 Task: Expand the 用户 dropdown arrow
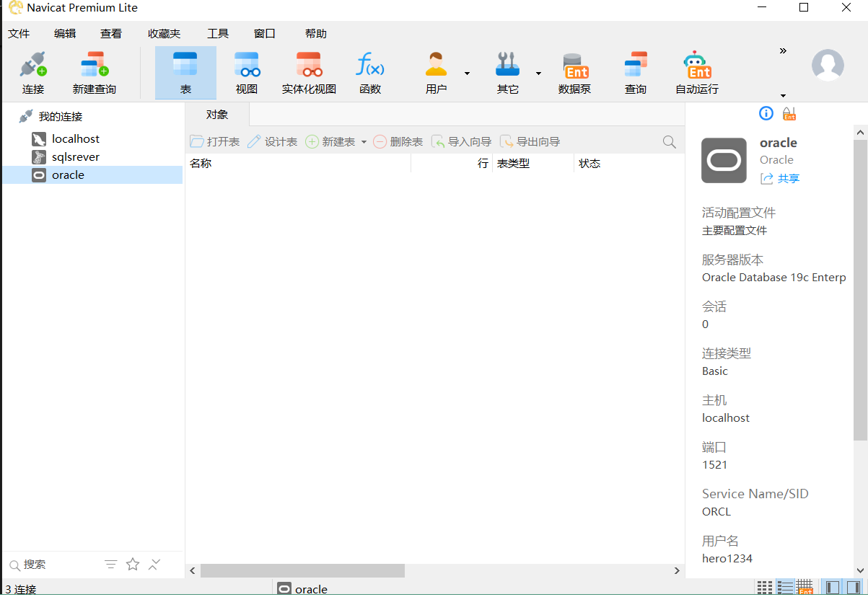467,73
